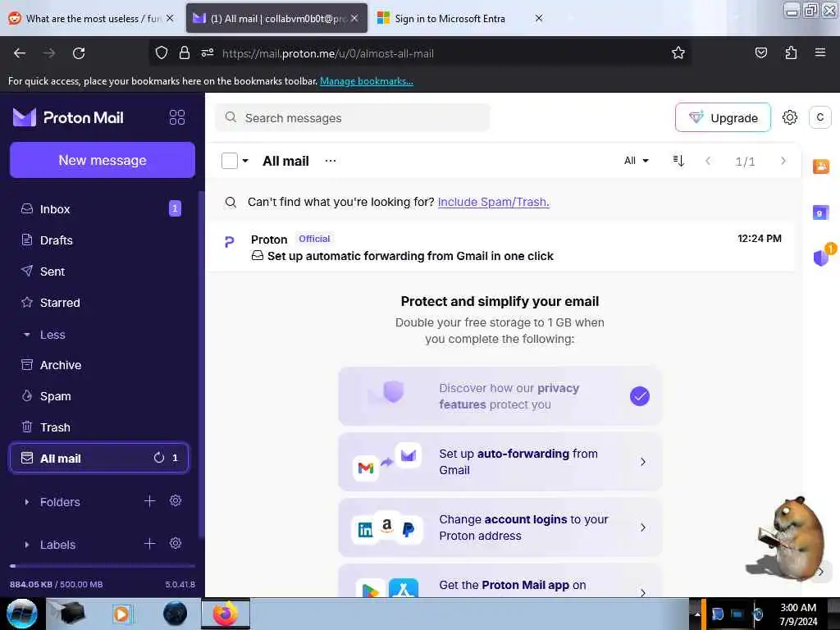Viewport: 840px width, 630px height.
Task: Add a new label with plus icon
Action: [x=149, y=544]
